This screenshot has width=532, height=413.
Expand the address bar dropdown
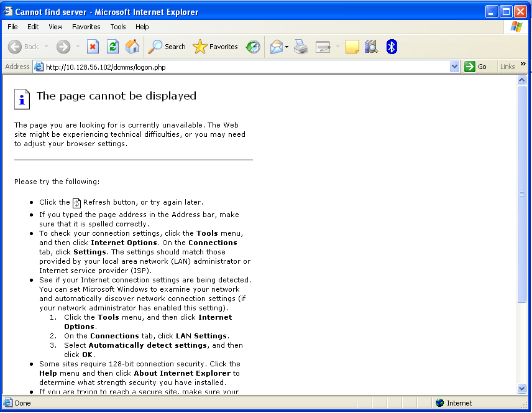(x=455, y=67)
